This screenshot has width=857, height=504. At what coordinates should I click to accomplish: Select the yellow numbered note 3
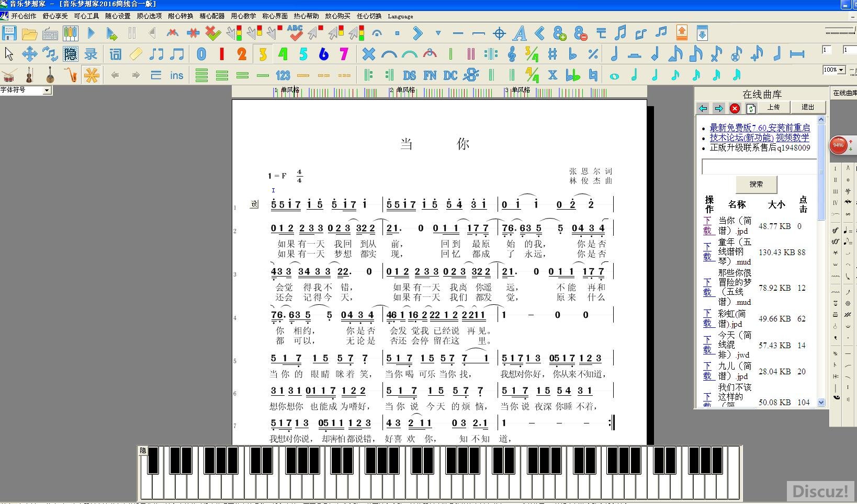coord(263,54)
